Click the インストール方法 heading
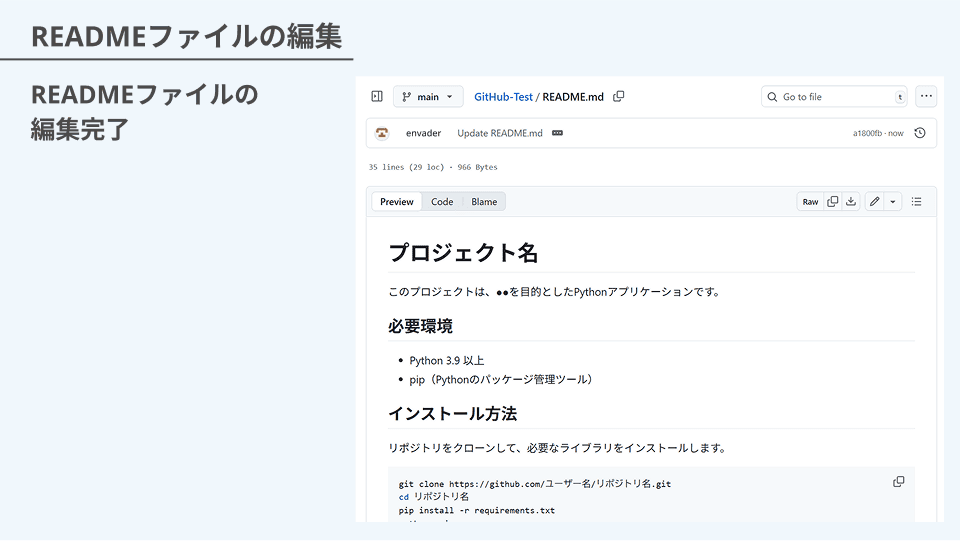This screenshot has height=541, width=960. pos(453,414)
